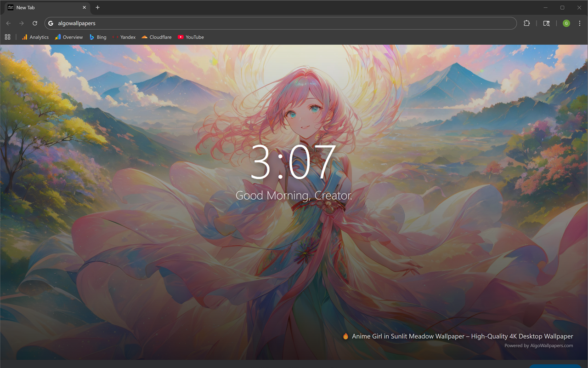The height and width of the screenshot is (368, 588).
Task: Open the Overview bookmark
Action: (68, 37)
